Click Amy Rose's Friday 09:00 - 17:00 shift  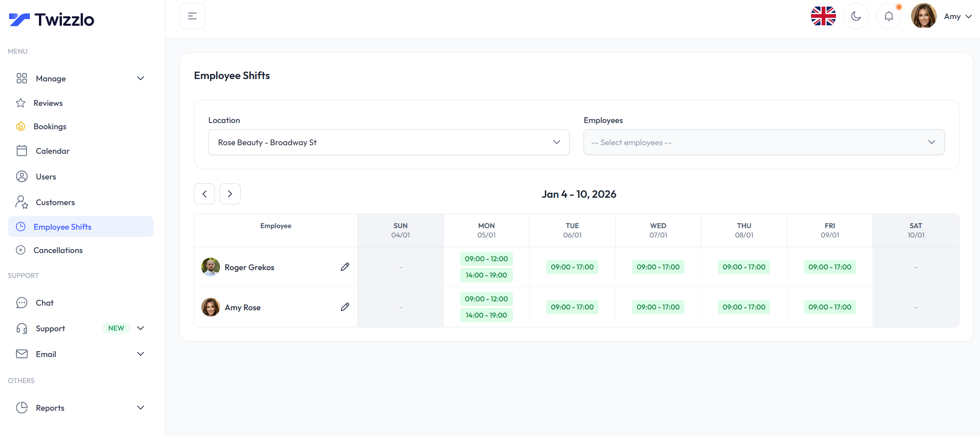click(829, 307)
